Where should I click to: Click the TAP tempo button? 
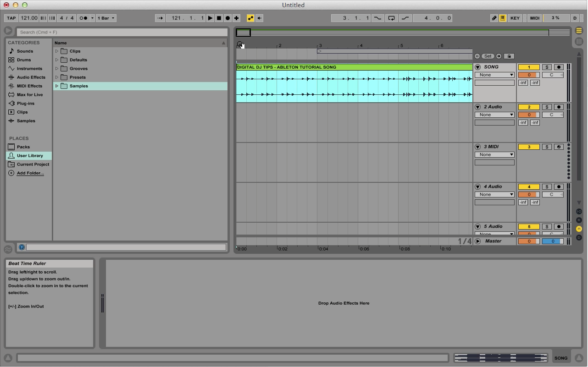[x=11, y=18]
